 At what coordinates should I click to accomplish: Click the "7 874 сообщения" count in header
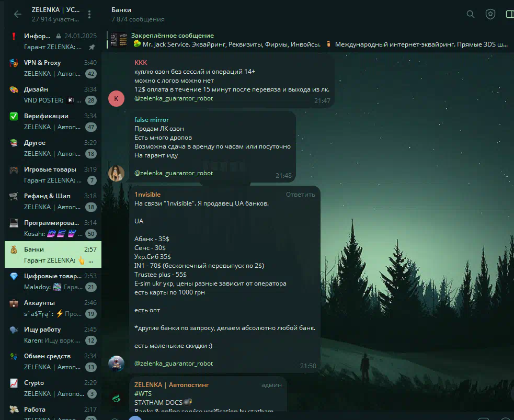point(138,19)
